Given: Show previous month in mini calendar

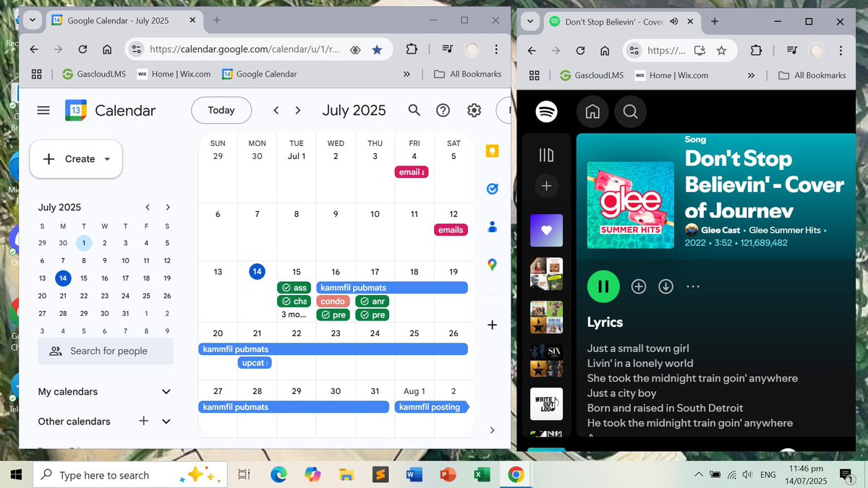Looking at the screenshot, I should pyautogui.click(x=148, y=207).
